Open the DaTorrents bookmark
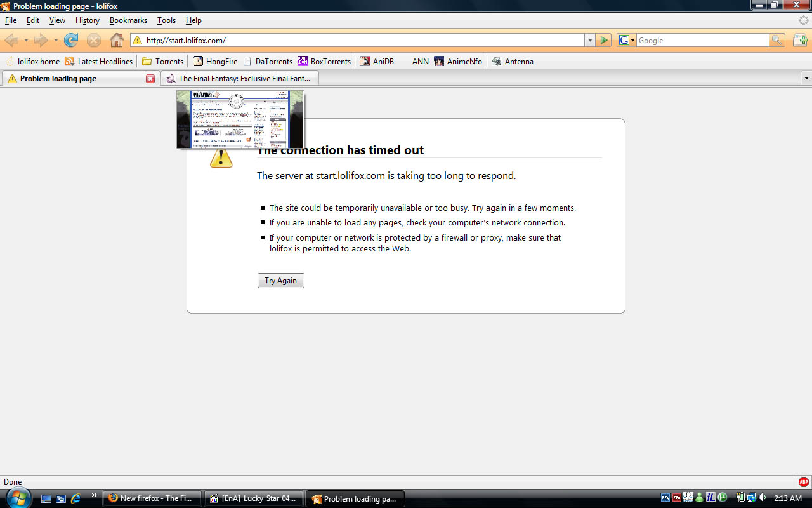This screenshot has width=812, height=508. (x=268, y=62)
